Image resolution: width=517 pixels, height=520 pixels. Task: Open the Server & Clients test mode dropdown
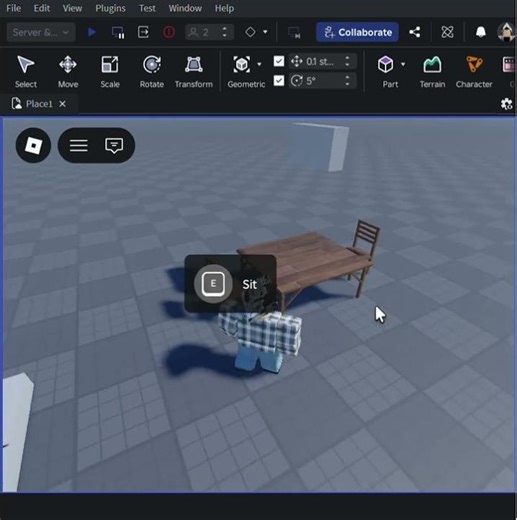[41, 32]
